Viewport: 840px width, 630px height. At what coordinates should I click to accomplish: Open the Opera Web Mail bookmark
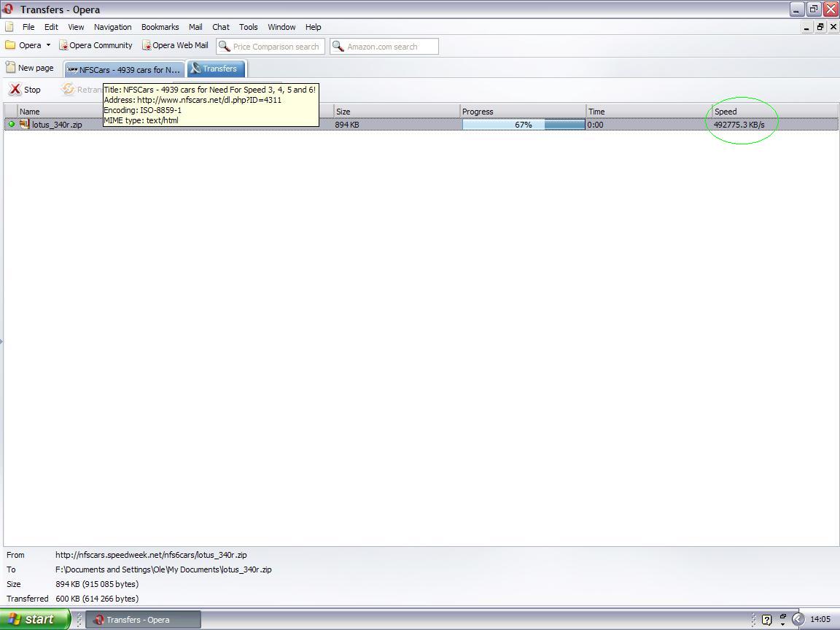coord(175,45)
